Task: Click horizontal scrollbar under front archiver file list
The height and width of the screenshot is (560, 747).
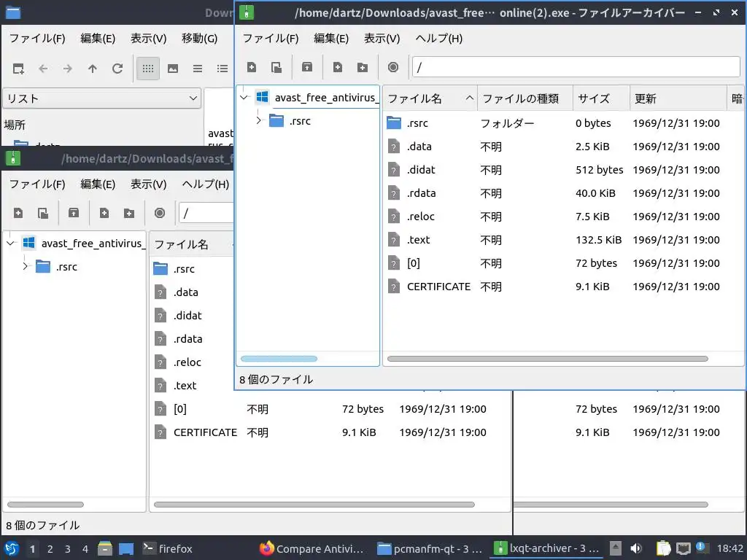Action: click(x=547, y=359)
